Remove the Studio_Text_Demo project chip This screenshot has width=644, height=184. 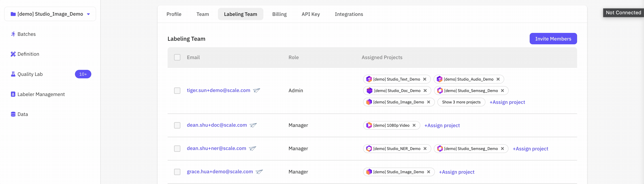[x=424, y=79]
